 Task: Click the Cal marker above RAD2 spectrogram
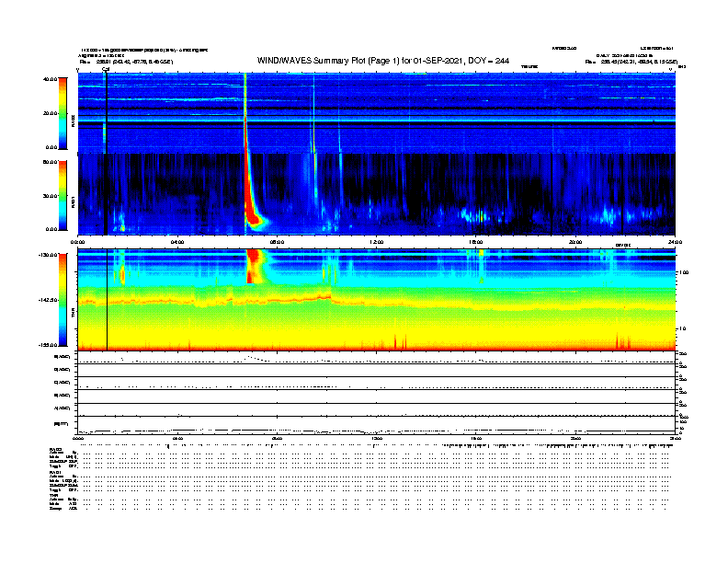click(x=106, y=70)
